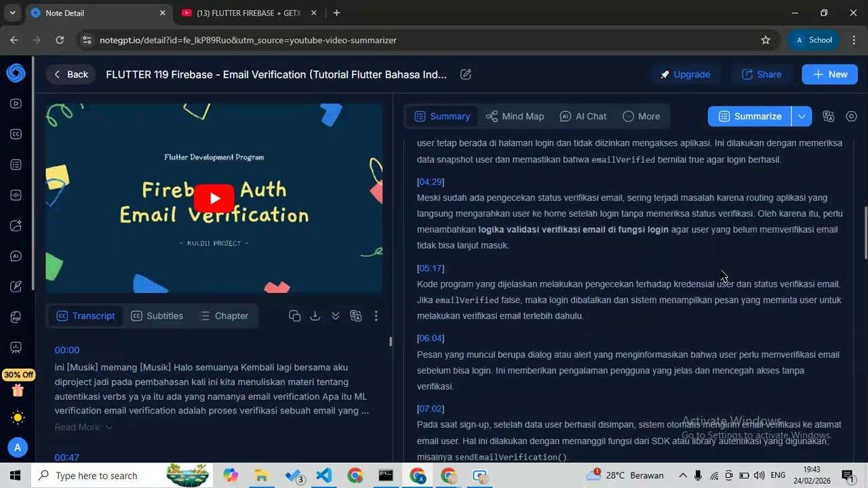The height and width of the screenshot is (488, 868).
Task: Open the tab search dropdown arrow
Action: tap(12, 13)
